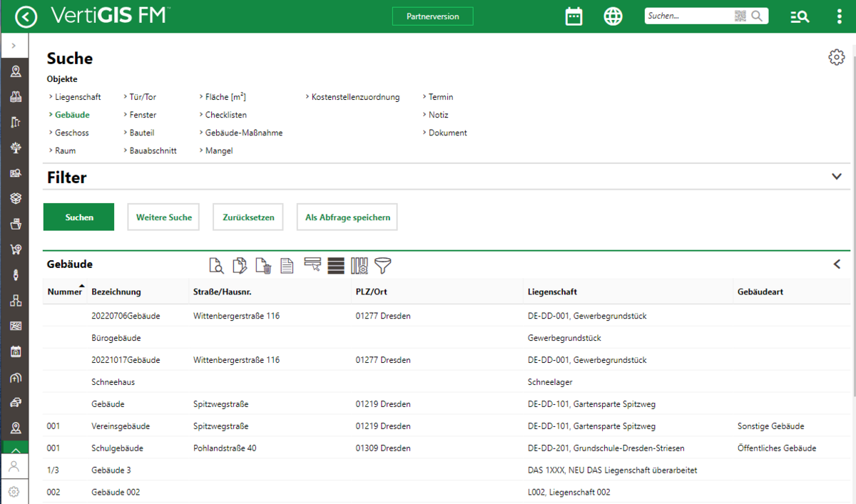Select the Vereinsgebäude table row

(x=447, y=426)
